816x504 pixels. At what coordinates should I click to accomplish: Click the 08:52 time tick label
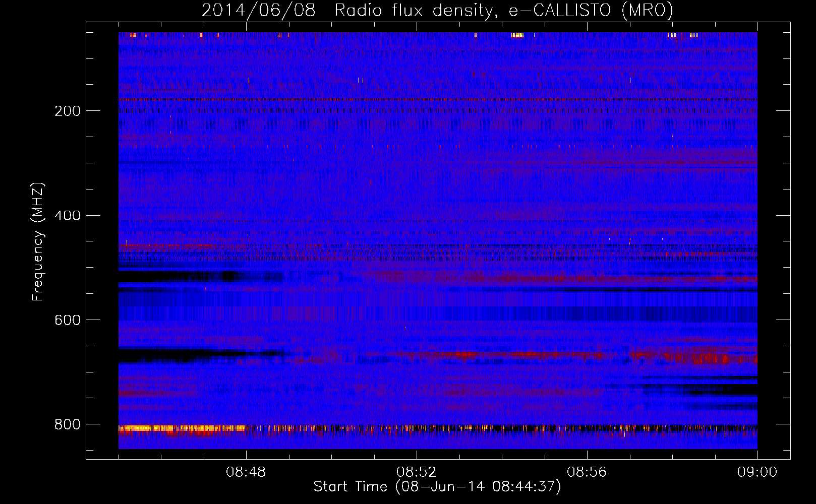[416, 472]
